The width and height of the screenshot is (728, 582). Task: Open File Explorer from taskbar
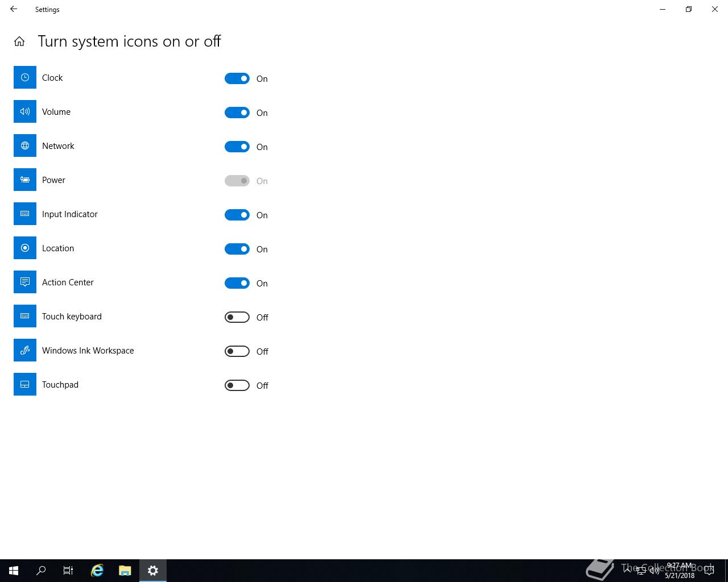tap(125, 571)
